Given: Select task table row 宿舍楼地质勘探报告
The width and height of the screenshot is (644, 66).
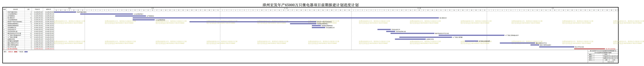Looking at the screenshot, I should [x=28, y=26].
